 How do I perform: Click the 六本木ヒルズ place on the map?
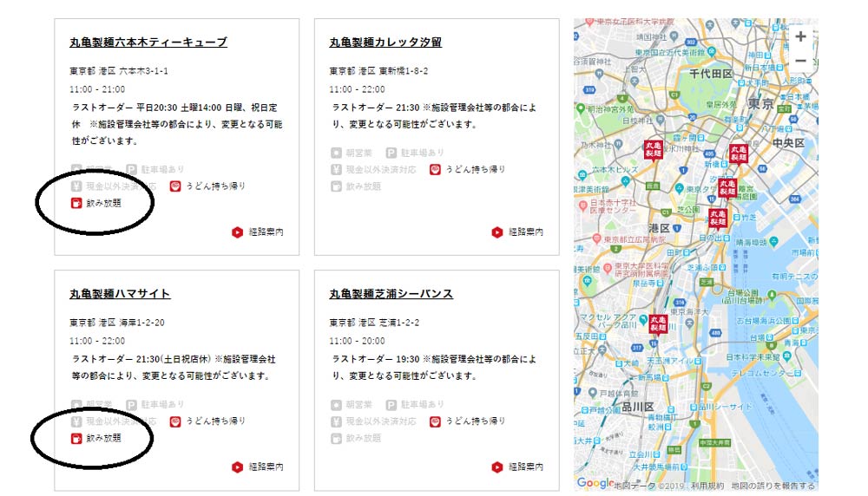tap(615, 169)
